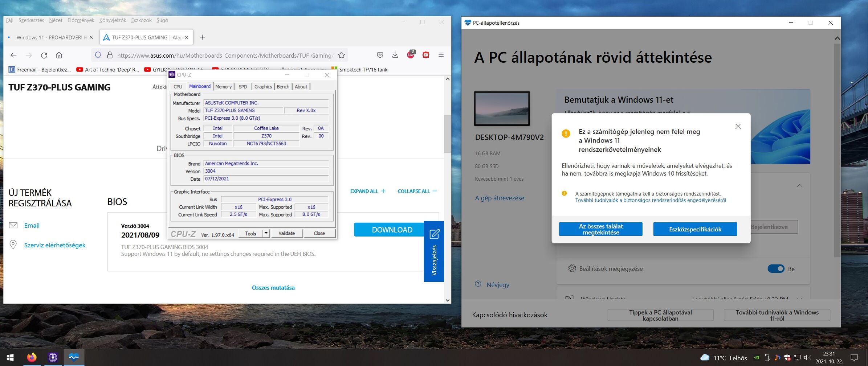The image size is (868, 366).
Task: Switch to CPU tab in CPU-Z
Action: coord(178,87)
